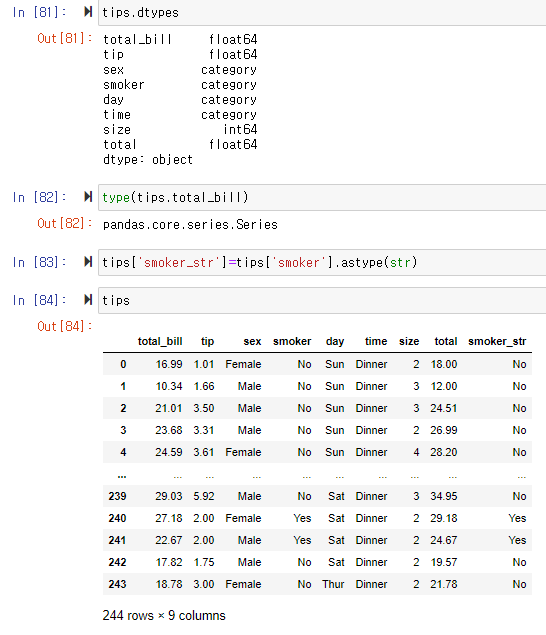Click the smoker_str astype code cell
This screenshot has width=546, height=635.
coord(322,262)
